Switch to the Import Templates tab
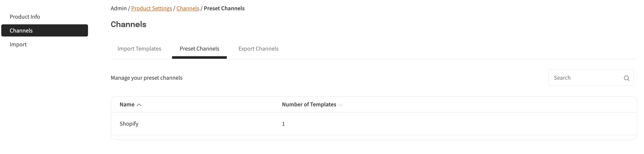This screenshot has height=154, width=644. coord(139,49)
